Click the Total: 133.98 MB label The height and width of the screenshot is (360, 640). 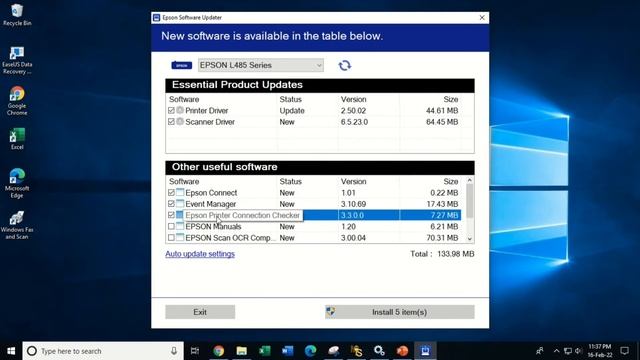tap(442, 254)
